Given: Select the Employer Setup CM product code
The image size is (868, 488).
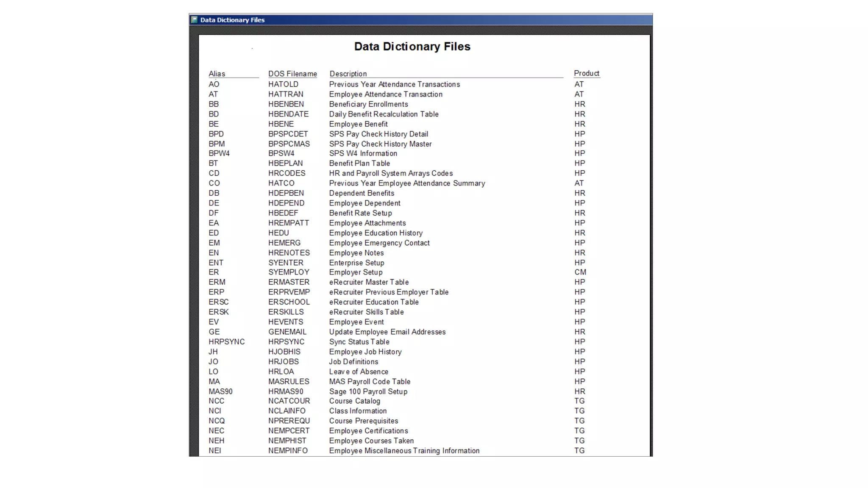Looking at the screenshot, I should [x=580, y=272].
